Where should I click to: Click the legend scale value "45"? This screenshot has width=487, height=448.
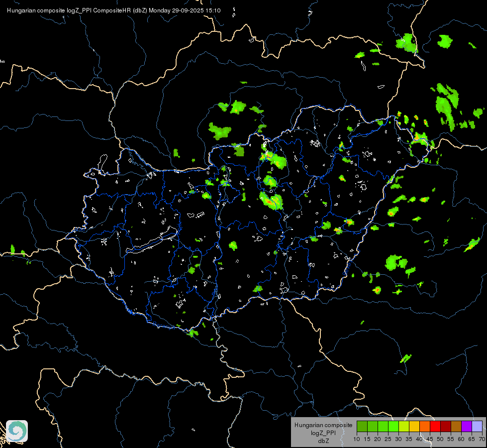tap(430, 439)
